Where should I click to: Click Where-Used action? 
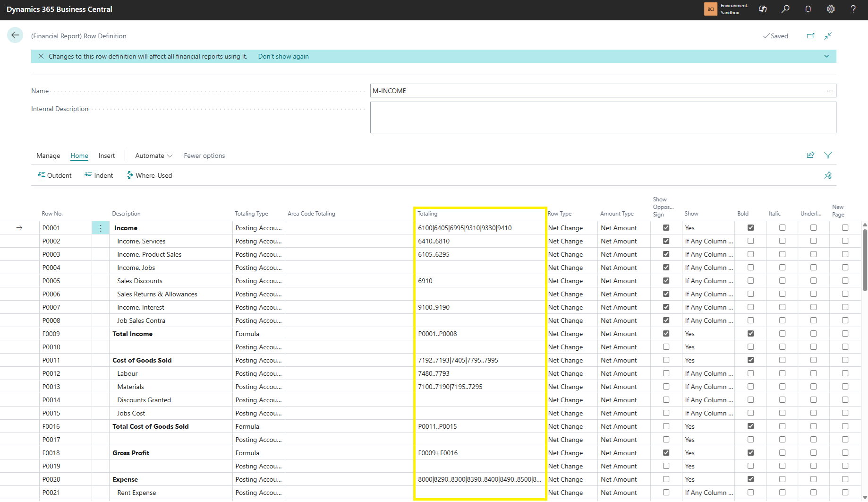click(149, 175)
